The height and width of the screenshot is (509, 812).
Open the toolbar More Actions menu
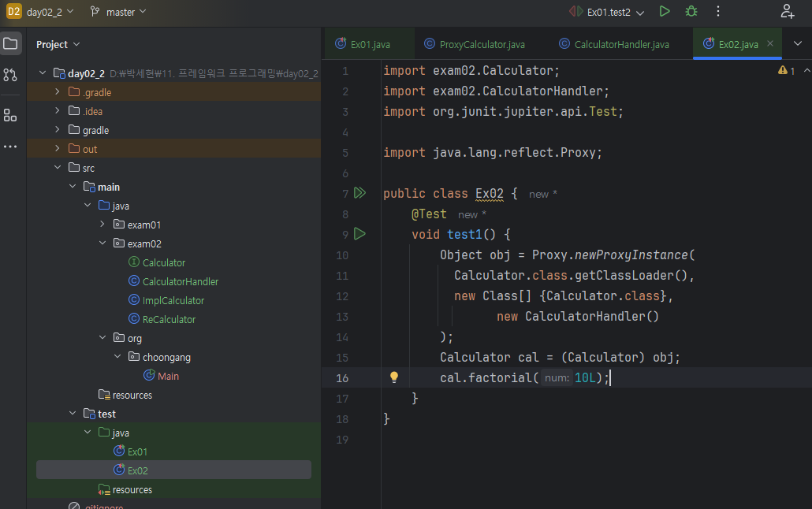[x=717, y=11]
